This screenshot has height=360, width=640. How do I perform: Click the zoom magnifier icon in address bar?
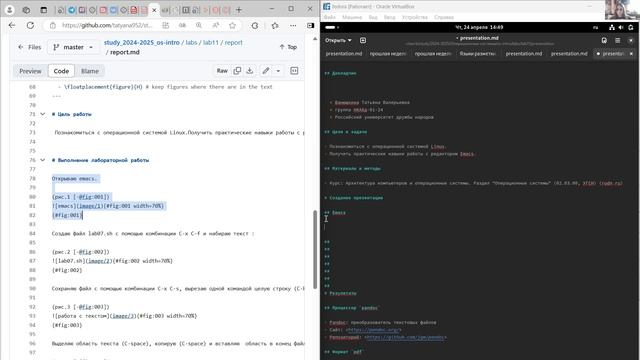(199, 25)
